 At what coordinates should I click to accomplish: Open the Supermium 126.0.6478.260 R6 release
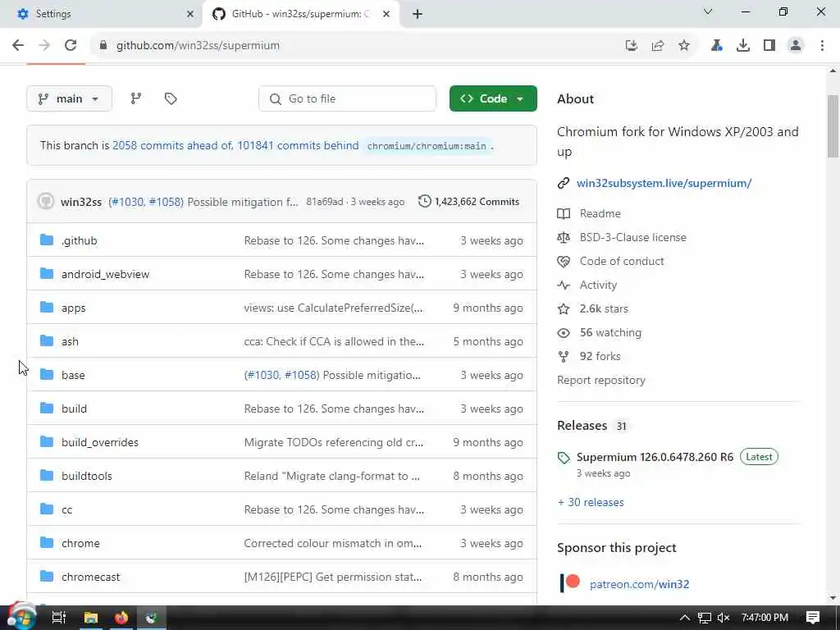(x=655, y=457)
